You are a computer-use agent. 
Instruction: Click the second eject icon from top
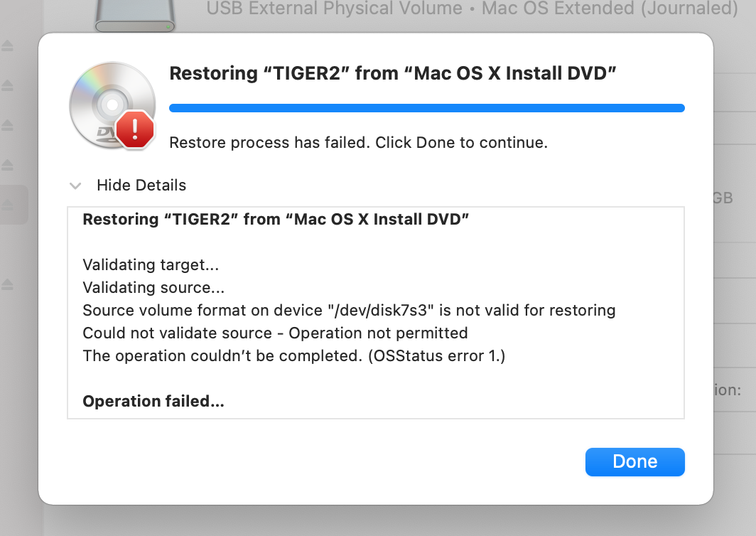click(x=7, y=85)
